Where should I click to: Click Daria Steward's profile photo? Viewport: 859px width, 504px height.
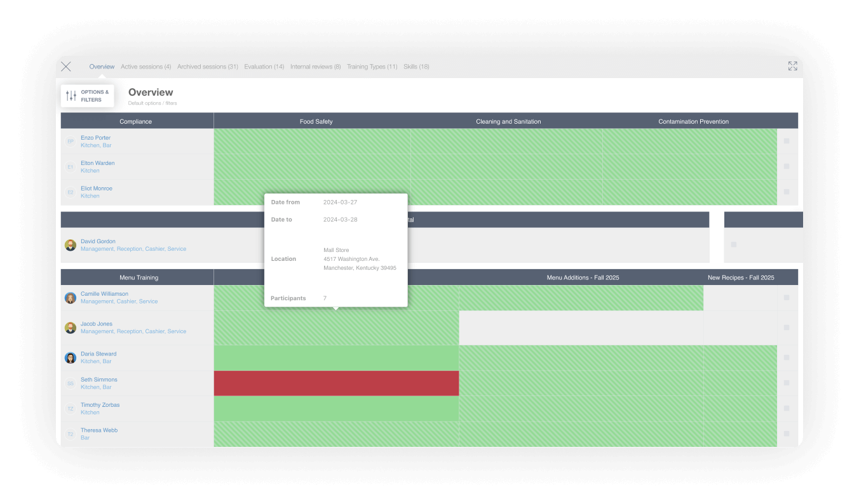pos(71,357)
